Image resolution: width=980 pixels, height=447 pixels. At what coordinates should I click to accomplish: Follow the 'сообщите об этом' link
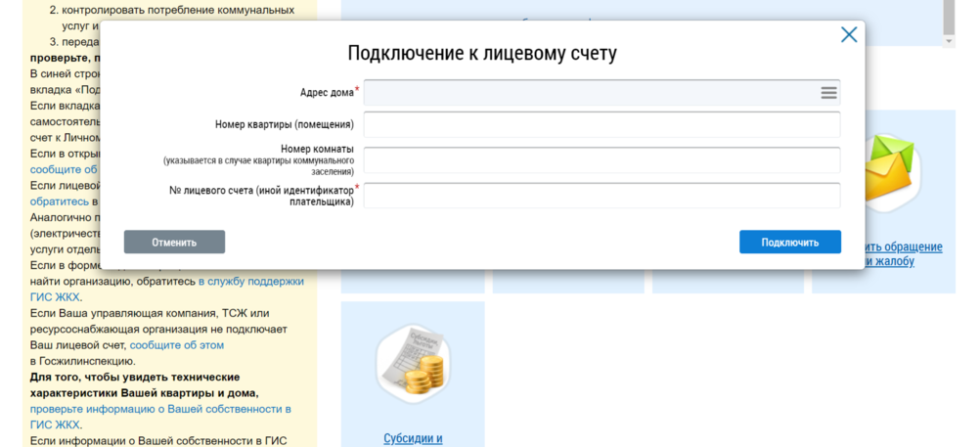click(177, 345)
